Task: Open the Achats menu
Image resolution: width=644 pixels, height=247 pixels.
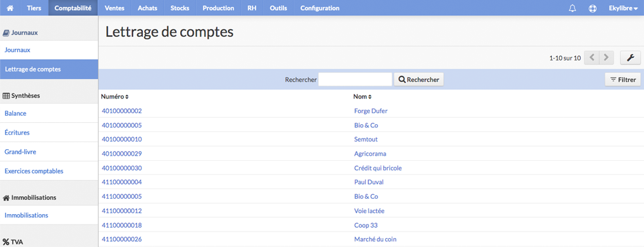Action: point(147,8)
